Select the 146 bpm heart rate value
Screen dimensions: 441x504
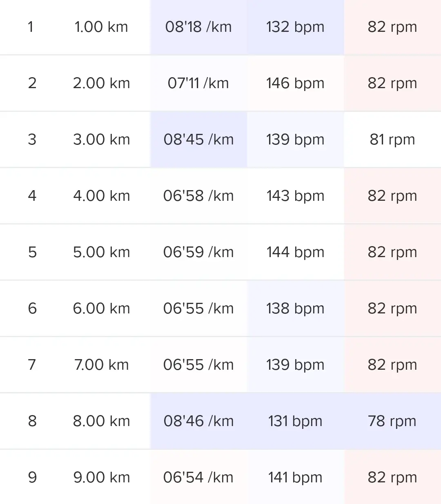pos(295,83)
